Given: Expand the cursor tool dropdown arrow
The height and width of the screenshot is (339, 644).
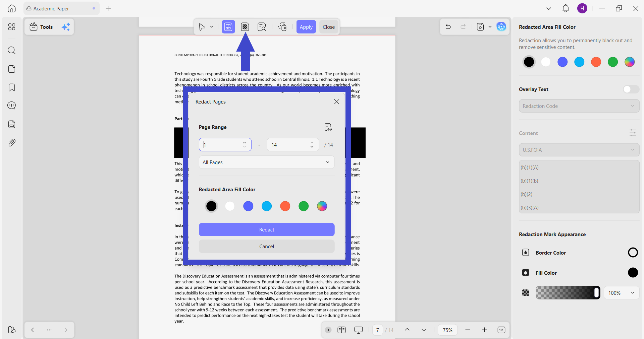Looking at the screenshot, I should pyautogui.click(x=212, y=27).
